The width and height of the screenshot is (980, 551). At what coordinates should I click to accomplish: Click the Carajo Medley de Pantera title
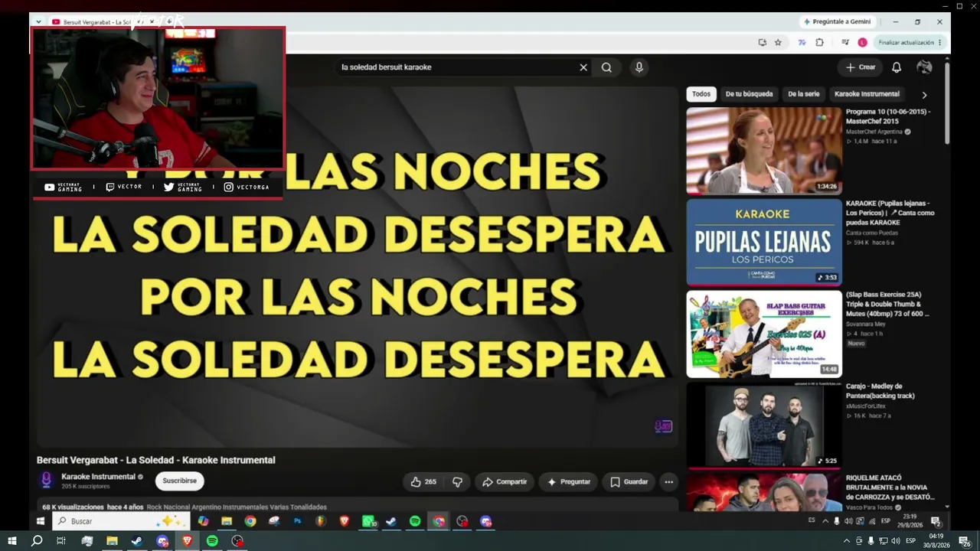tap(880, 391)
